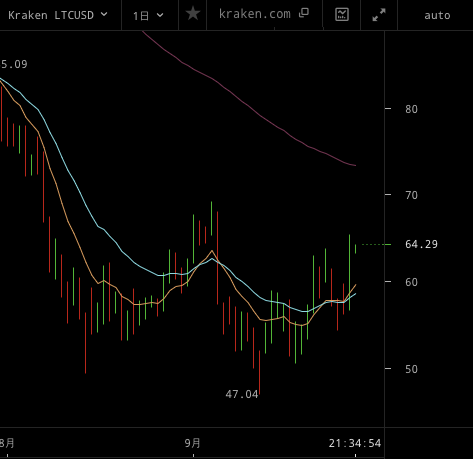Open the kraken.com link

pos(255,14)
